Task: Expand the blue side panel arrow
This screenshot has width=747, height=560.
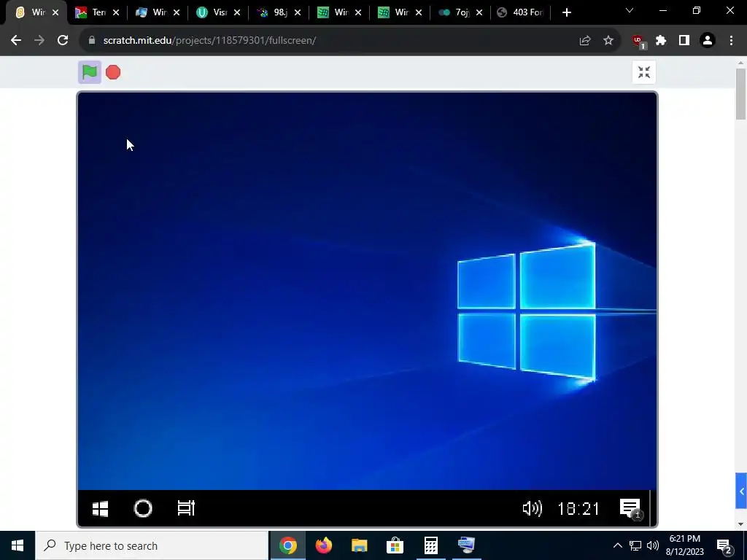Action: [741, 491]
